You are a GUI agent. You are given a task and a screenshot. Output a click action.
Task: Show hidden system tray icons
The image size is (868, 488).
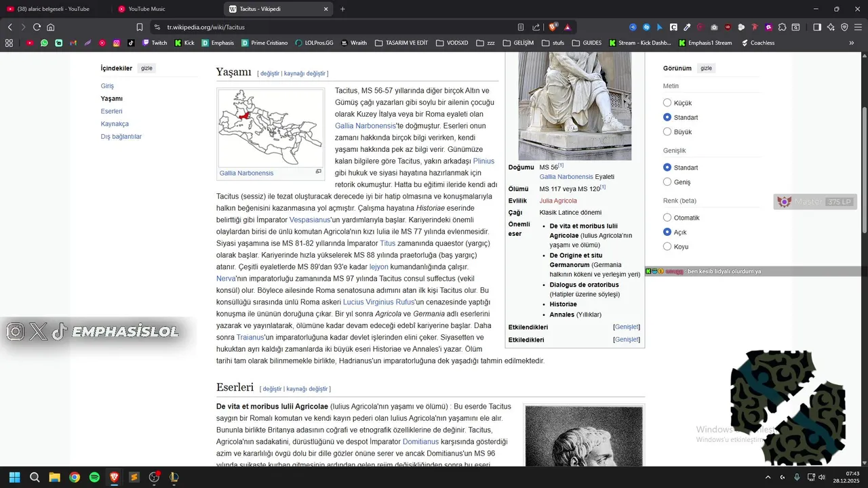click(768, 477)
